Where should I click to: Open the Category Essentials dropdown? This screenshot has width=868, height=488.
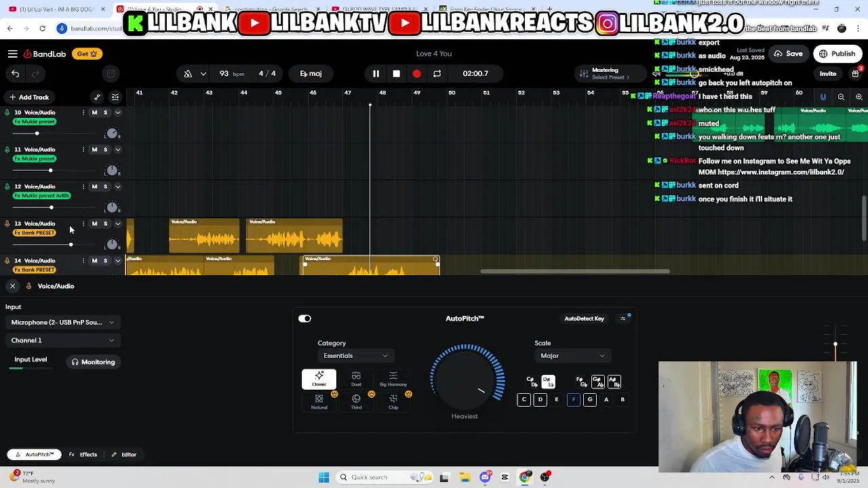[355, 356]
